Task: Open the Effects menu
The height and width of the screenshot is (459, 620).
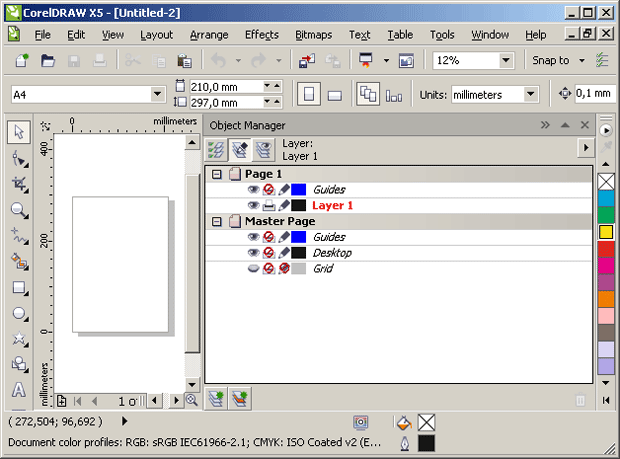Action: click(x=262, y=35)
